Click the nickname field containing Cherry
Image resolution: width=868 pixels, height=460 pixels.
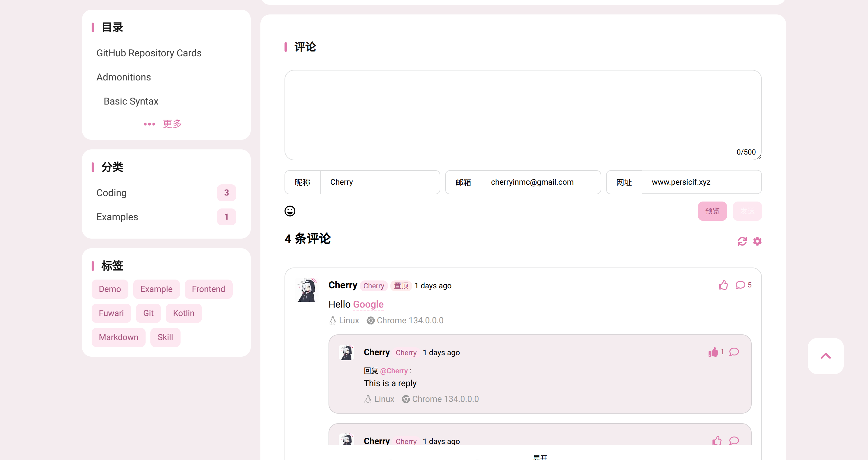point(380,182)
